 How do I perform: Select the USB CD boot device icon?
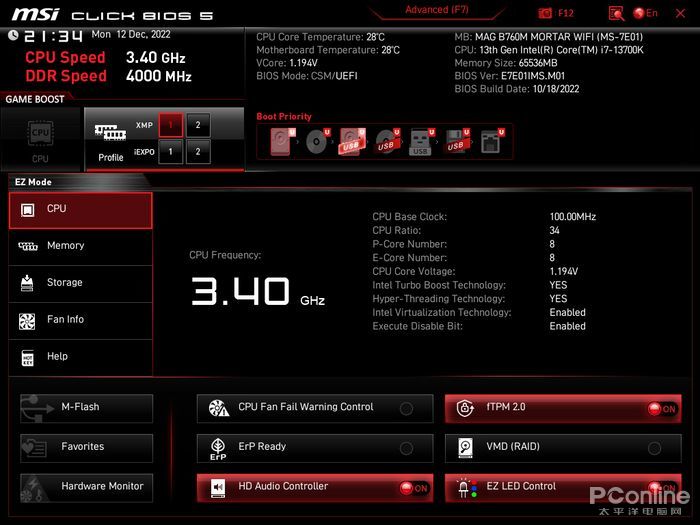click(x=387, y=142)
